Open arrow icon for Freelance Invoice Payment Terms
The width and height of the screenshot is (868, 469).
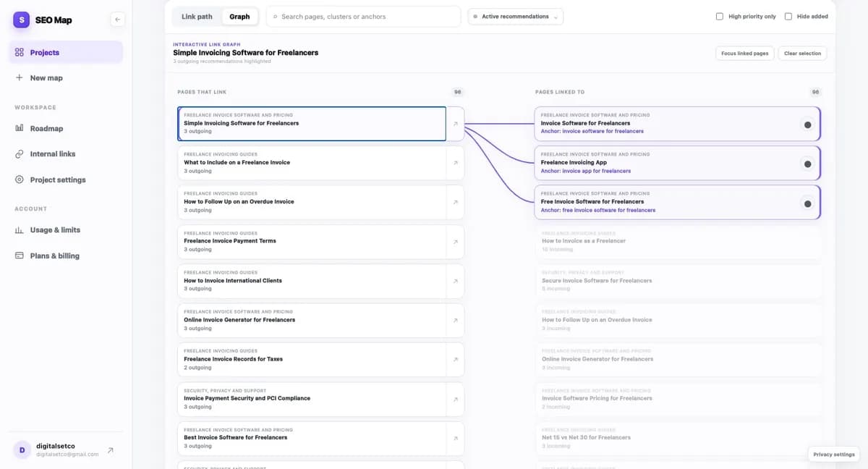click(455, 242)
